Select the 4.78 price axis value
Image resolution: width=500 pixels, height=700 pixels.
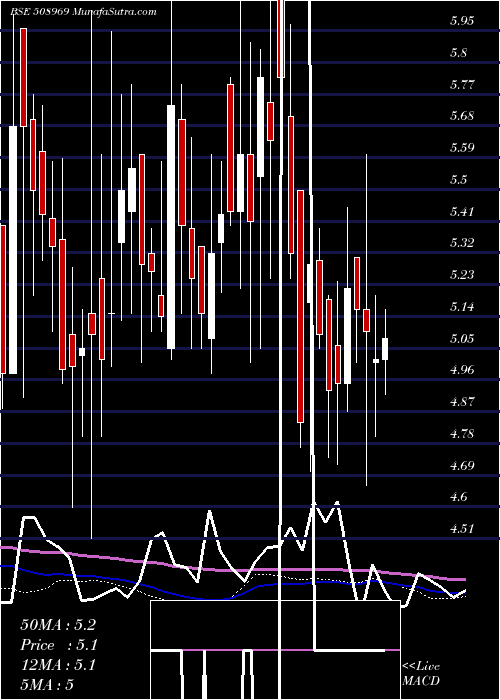pyautogui.click(x=462, y=433)
